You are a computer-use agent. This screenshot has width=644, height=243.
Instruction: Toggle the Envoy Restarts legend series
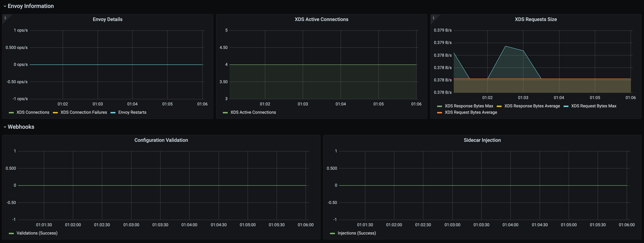[x=132, y=112]
